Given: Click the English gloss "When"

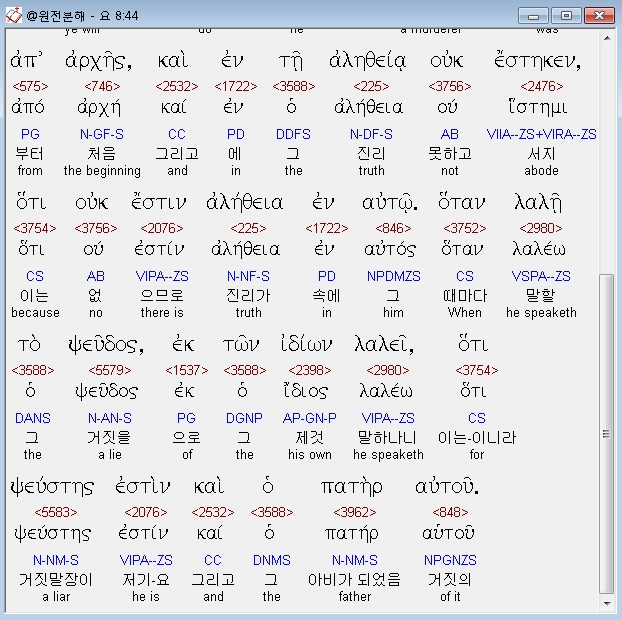Looking at the screenshot, I should (465, 313).
